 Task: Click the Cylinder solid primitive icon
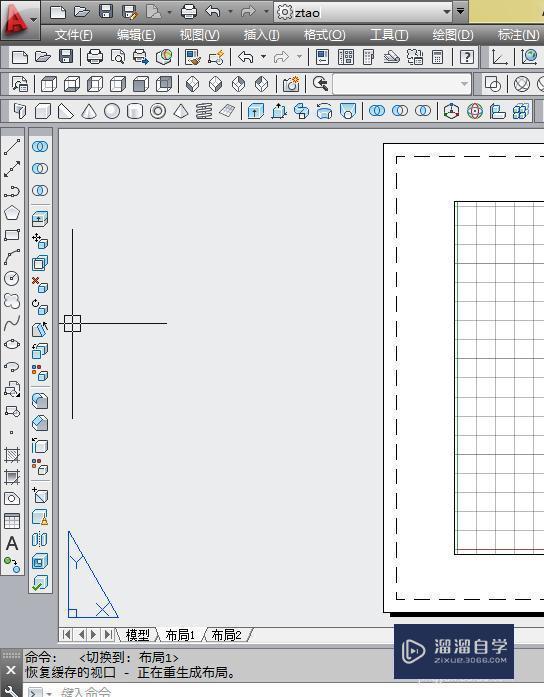pyautogui.click(x=135, y=111)
